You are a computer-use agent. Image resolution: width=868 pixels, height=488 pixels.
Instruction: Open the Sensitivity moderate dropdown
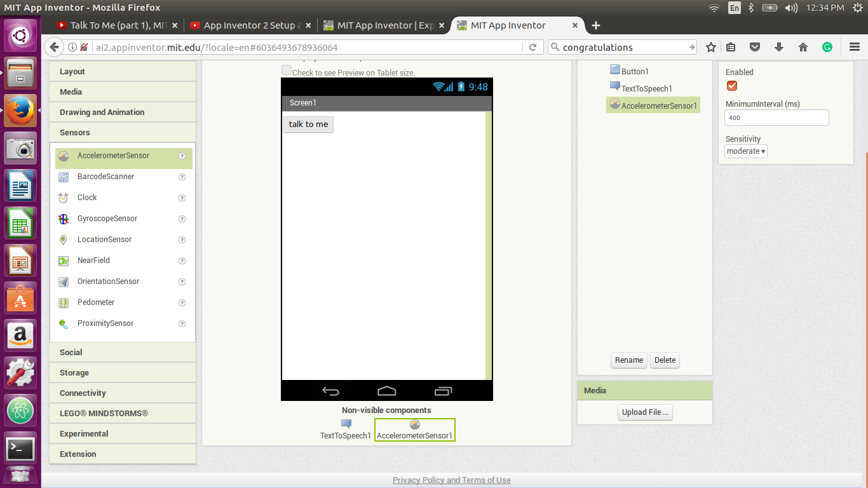tap(746, 151)
